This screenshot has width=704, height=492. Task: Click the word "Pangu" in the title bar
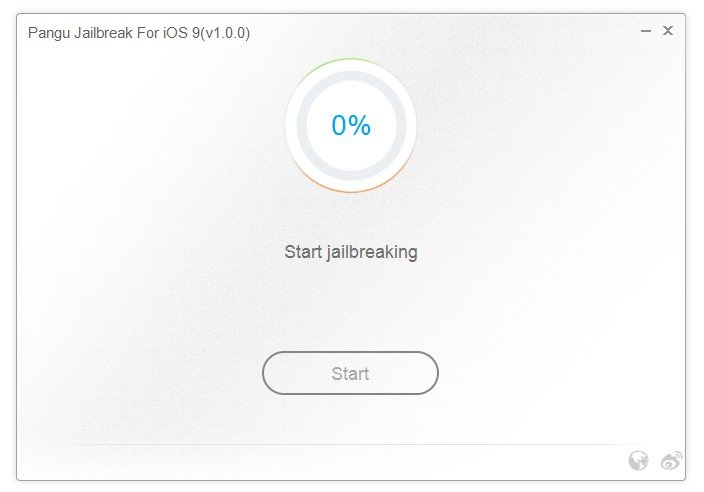coord(50,33)
